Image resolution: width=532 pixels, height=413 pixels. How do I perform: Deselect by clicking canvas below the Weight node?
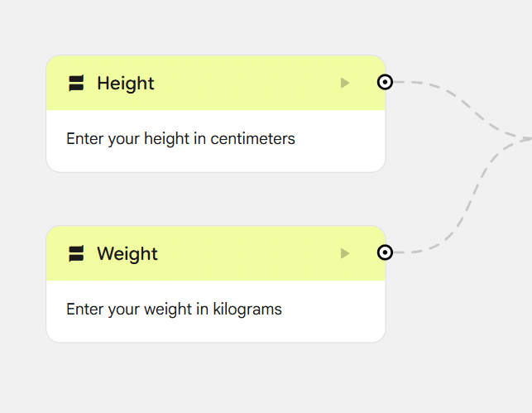click(215, 377)
